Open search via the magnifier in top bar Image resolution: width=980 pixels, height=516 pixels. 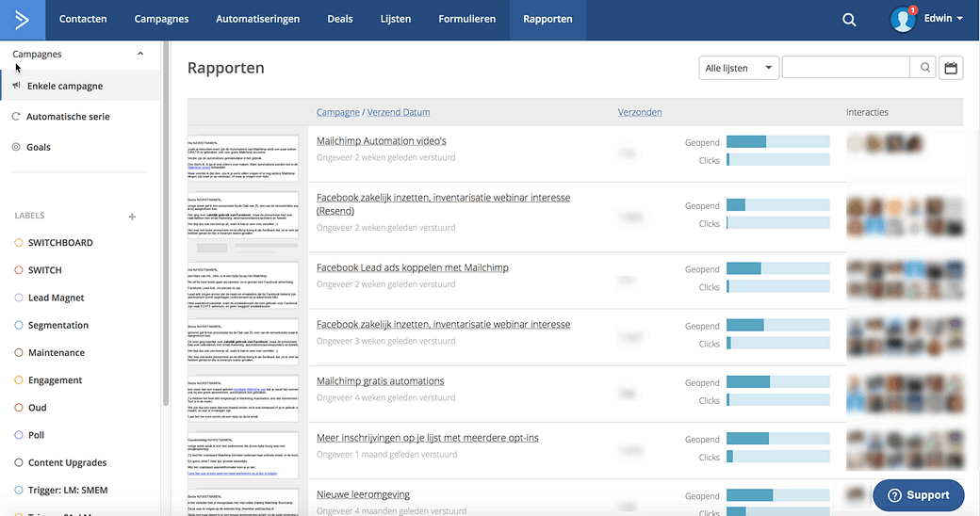(849, 20)
